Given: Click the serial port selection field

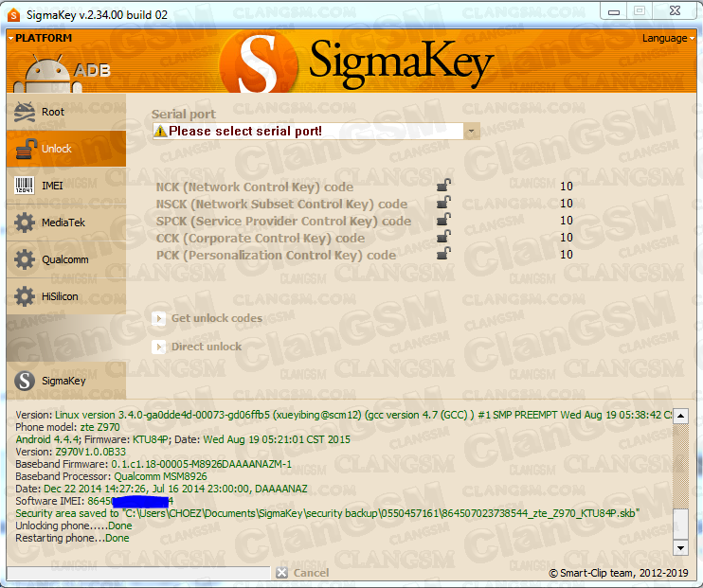Looking at the screenshot, I should [x=316, y=132].
